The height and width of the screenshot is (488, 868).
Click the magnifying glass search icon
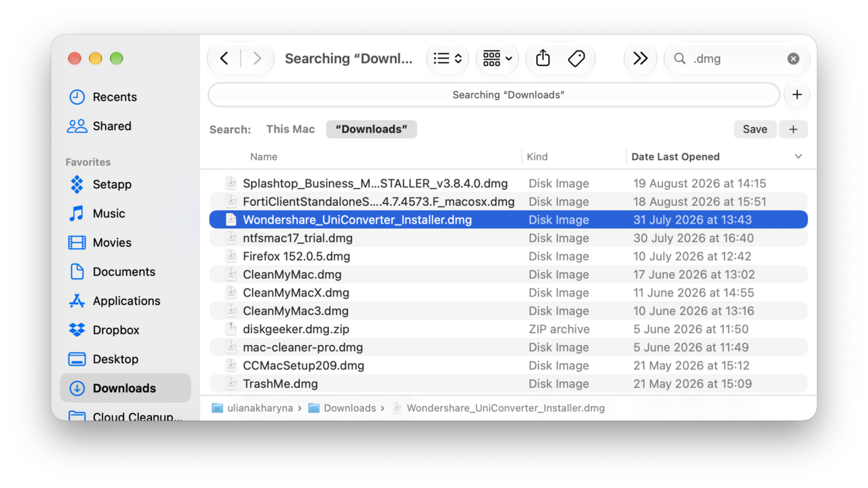680,59
